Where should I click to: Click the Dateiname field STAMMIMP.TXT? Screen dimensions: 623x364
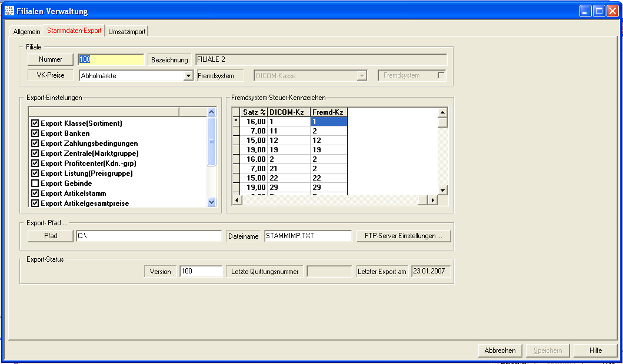coord(307,236)
